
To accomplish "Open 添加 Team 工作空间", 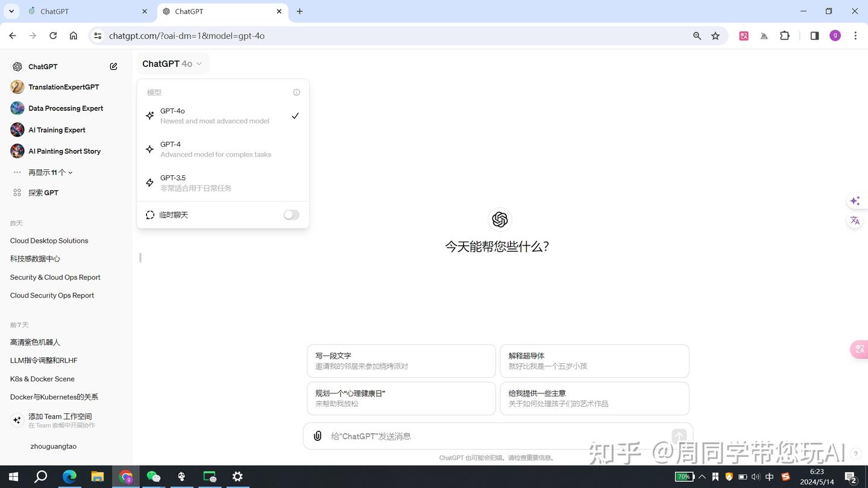I will (59, 416).
